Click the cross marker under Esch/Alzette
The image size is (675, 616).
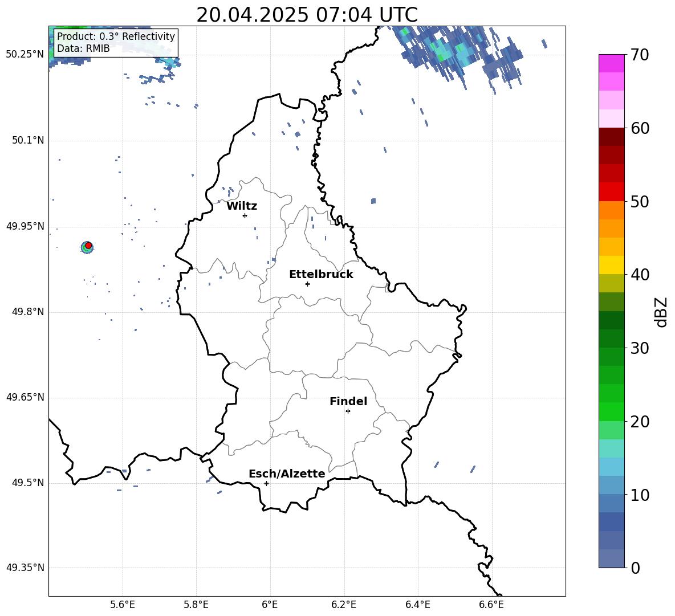pos(266,483)
